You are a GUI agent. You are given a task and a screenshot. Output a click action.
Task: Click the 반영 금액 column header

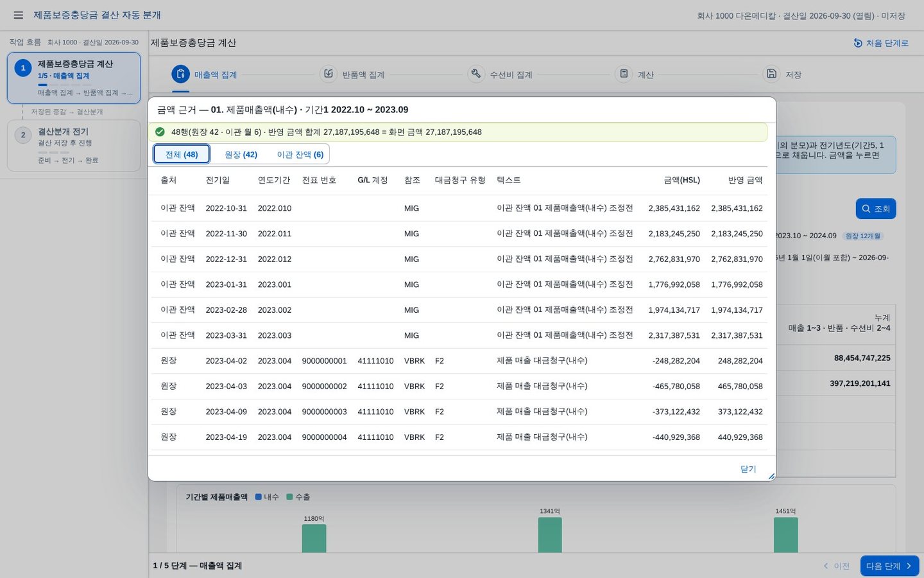pyautogui.click(x=746, y=180)
